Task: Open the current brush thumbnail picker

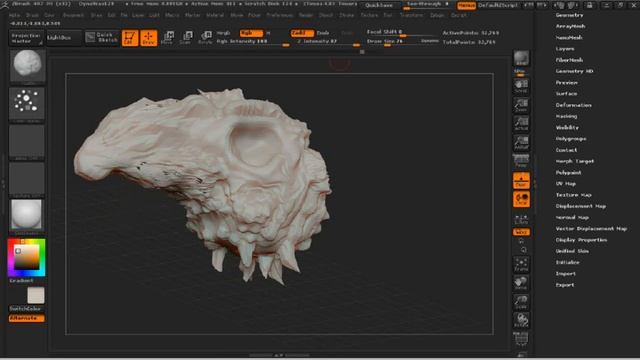Action: coord(27,66)
